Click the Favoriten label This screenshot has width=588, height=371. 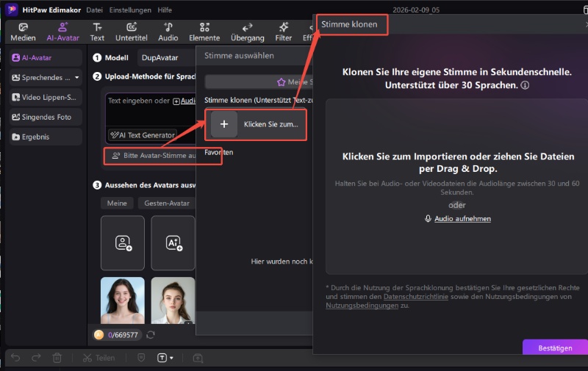click(218, 152)
